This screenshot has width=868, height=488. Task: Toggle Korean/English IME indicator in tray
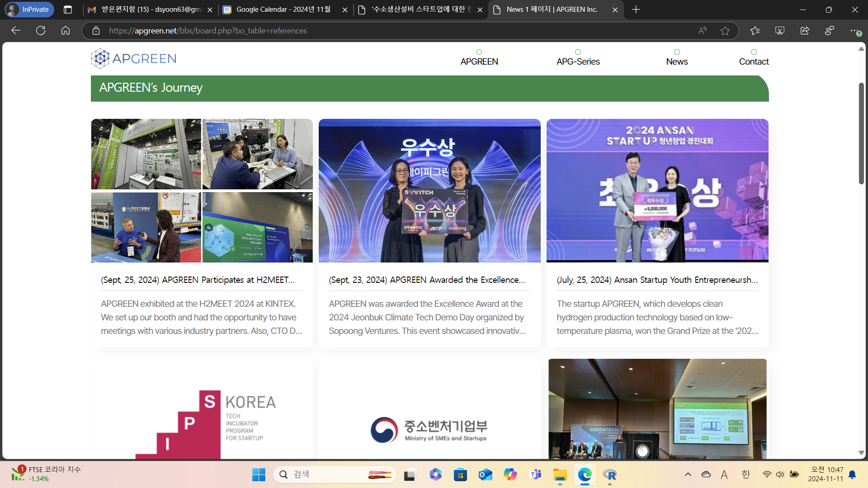(x=746, y=474)
